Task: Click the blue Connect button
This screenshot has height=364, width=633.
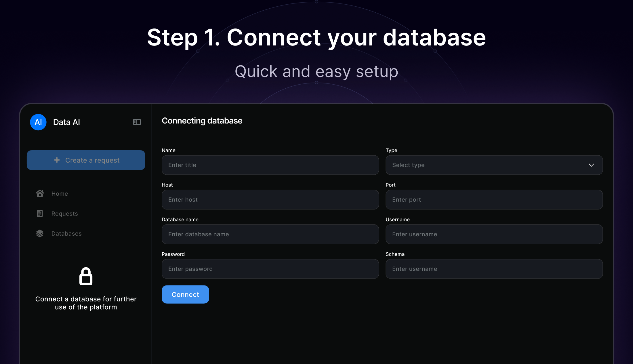Action: click(x=185, y=294)
